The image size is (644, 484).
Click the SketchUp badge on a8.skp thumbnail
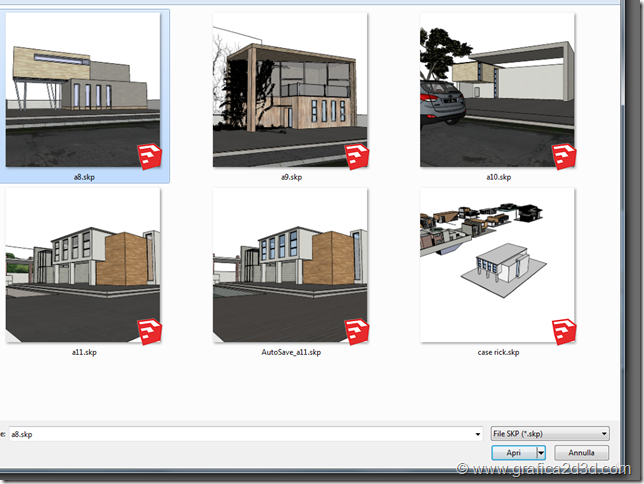150,156
